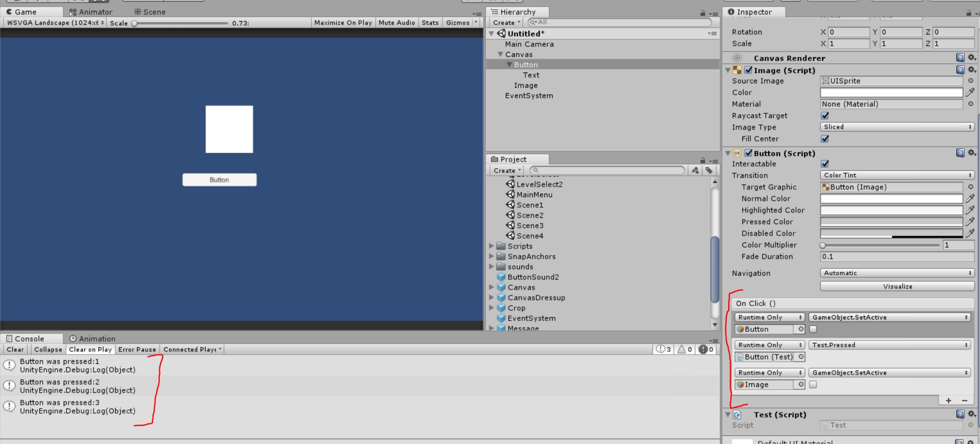Toggle the Hierarchy panel lock
This screenshot has width=980, height=444.
point(703,13)
